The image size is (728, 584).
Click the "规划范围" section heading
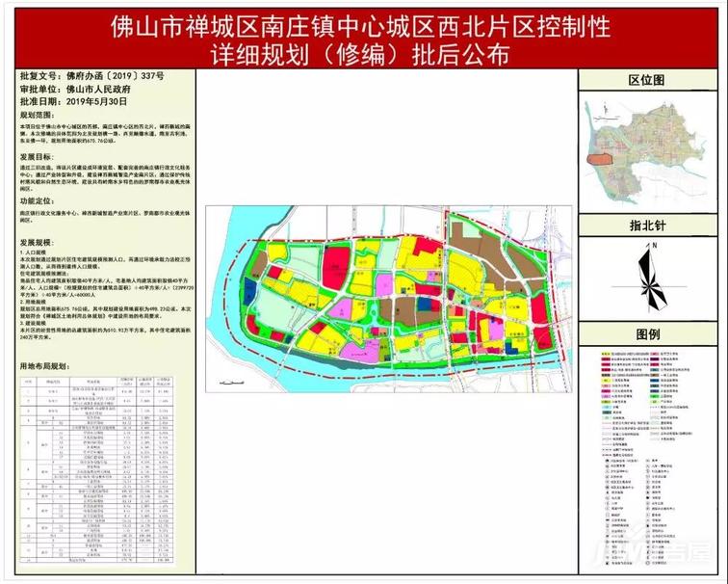pos(37,116)
